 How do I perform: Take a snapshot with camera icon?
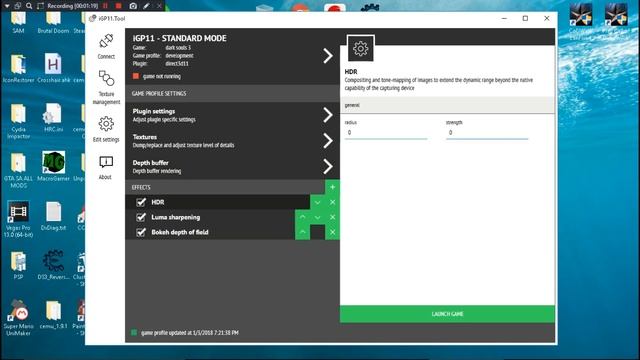tap(133, 6)
